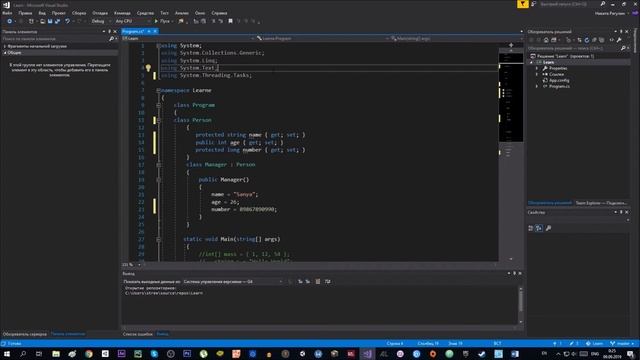Open the Windows Start menu
Screen dimensions: 640x360
[x=7, y=354]
